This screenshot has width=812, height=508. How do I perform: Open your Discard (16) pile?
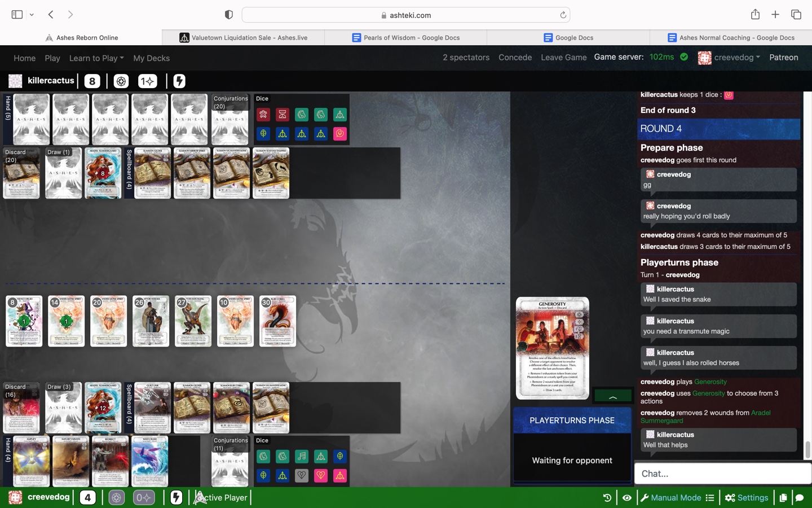click(21, 408)
